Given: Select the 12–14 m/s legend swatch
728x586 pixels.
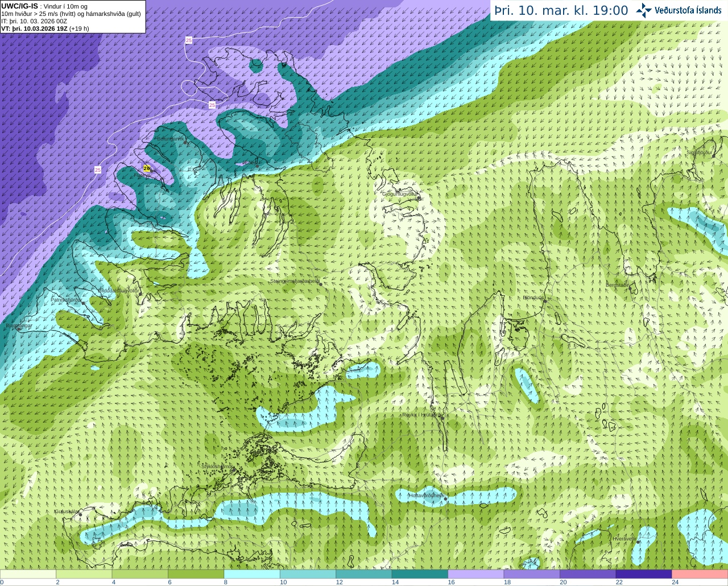Looking at the screenshot, I should click(x=364, y=574).
